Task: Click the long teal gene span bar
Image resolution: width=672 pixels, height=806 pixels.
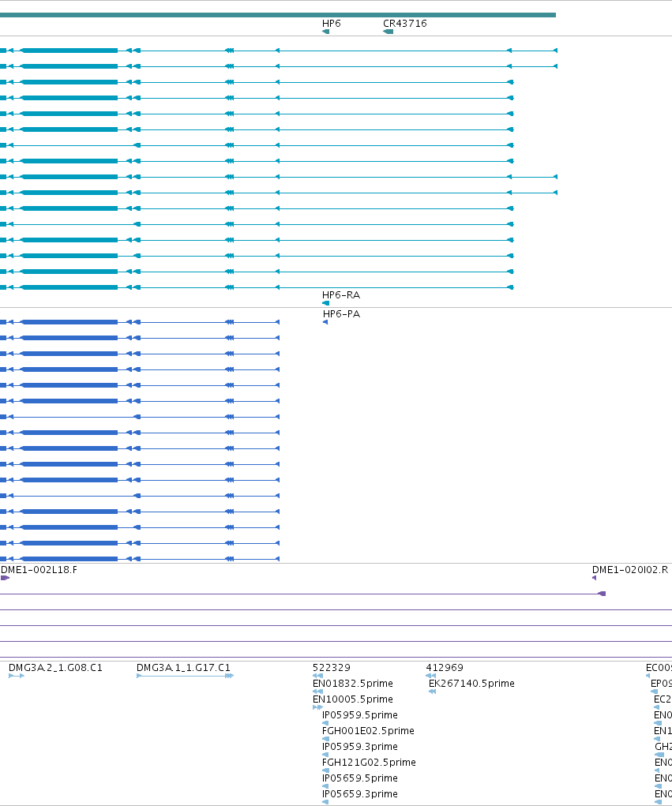Action: coord(278,15)
